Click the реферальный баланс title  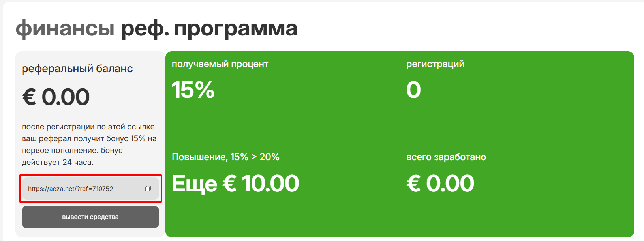(77, 69)
